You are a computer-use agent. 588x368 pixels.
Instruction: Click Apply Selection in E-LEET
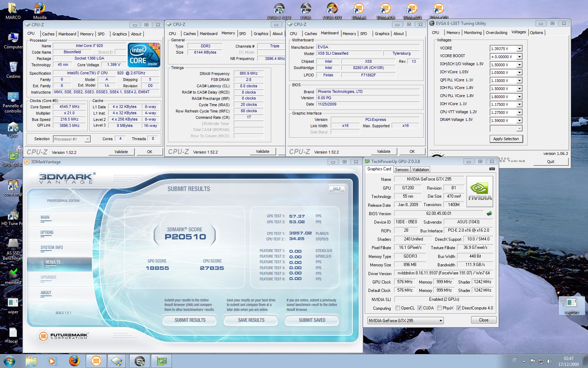(x=506, y=139)
